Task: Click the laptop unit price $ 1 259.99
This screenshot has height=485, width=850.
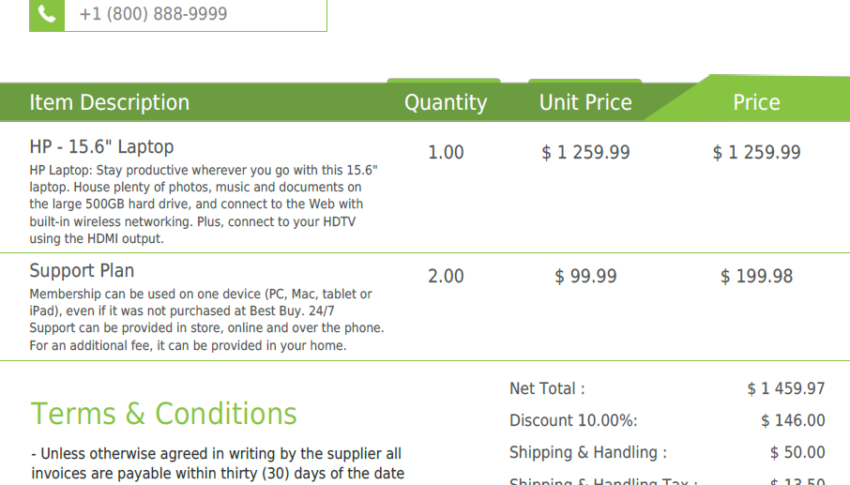Action: [x=585, y=152]
